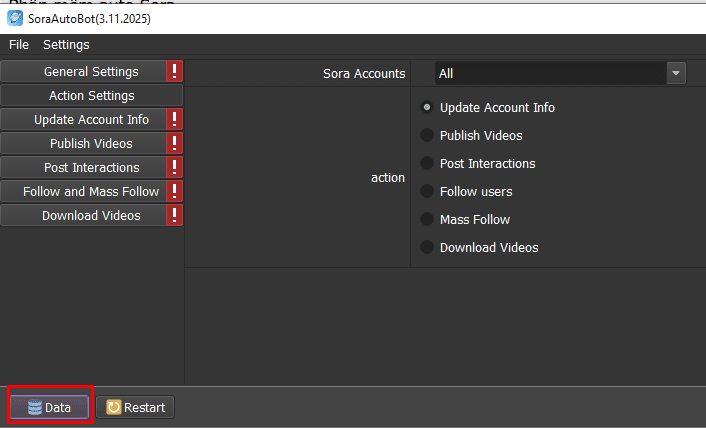Open the Settings menu
706x428 pixels.
[66, 45]
